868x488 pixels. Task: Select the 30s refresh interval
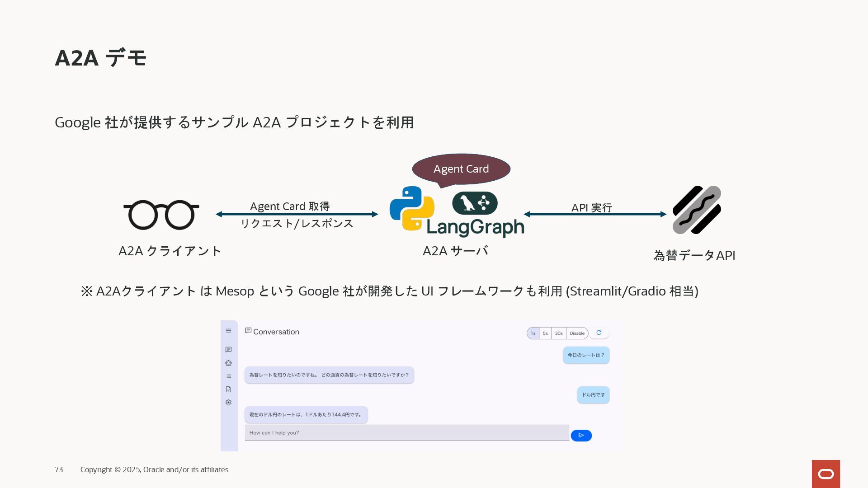pyautogui.click(x=559, y=333)
